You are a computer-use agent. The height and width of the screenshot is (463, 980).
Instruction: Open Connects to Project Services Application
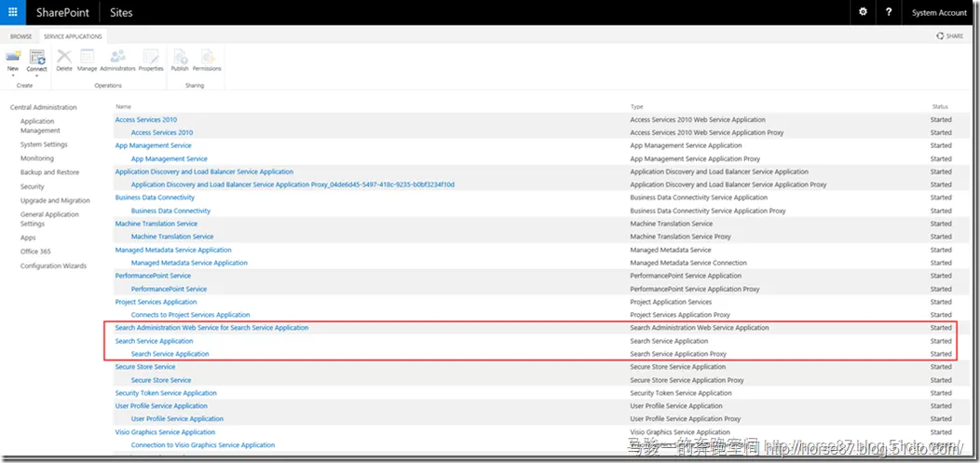click(191, 315)
